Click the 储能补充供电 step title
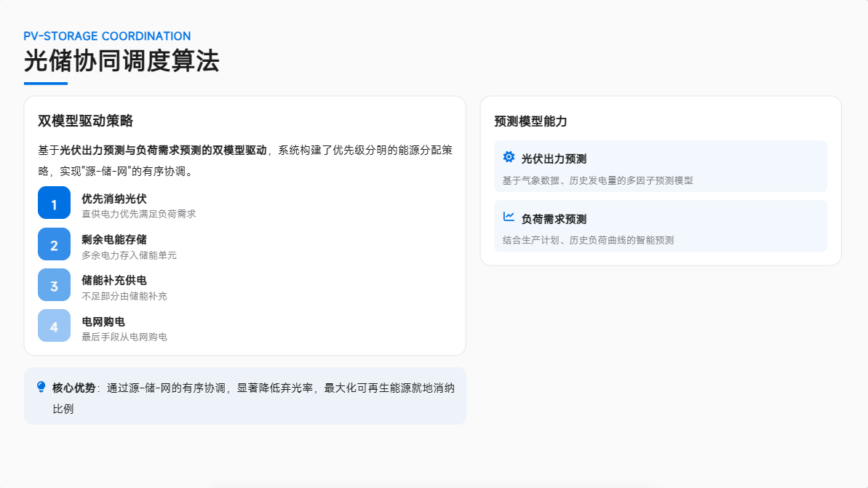 click(x=114, y=281)
